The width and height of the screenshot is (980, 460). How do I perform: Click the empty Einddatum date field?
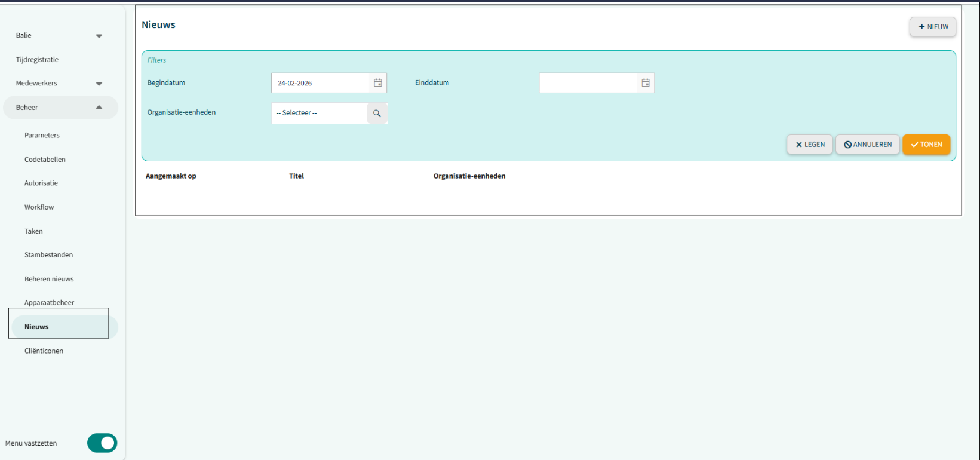pos(588,83)
